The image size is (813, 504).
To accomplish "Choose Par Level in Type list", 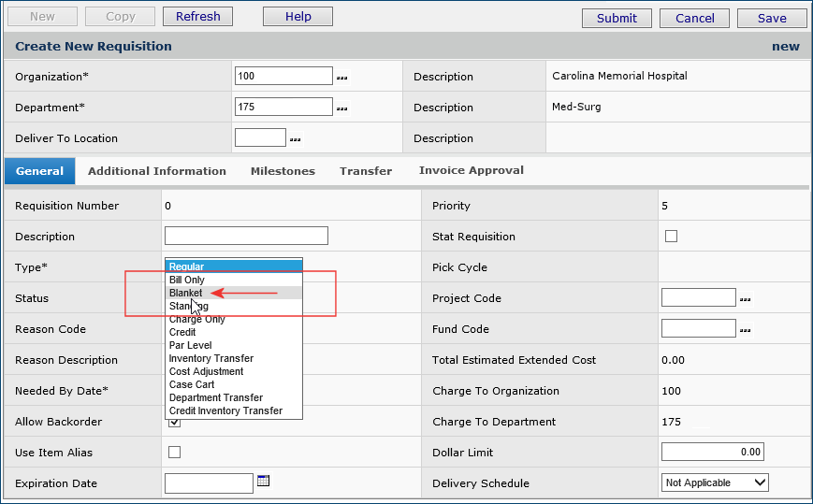I will [190, 345].
